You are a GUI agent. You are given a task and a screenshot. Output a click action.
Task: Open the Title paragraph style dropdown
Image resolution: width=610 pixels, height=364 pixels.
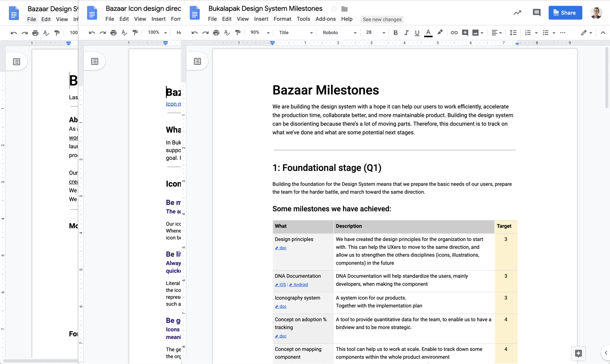click(296, 33)
